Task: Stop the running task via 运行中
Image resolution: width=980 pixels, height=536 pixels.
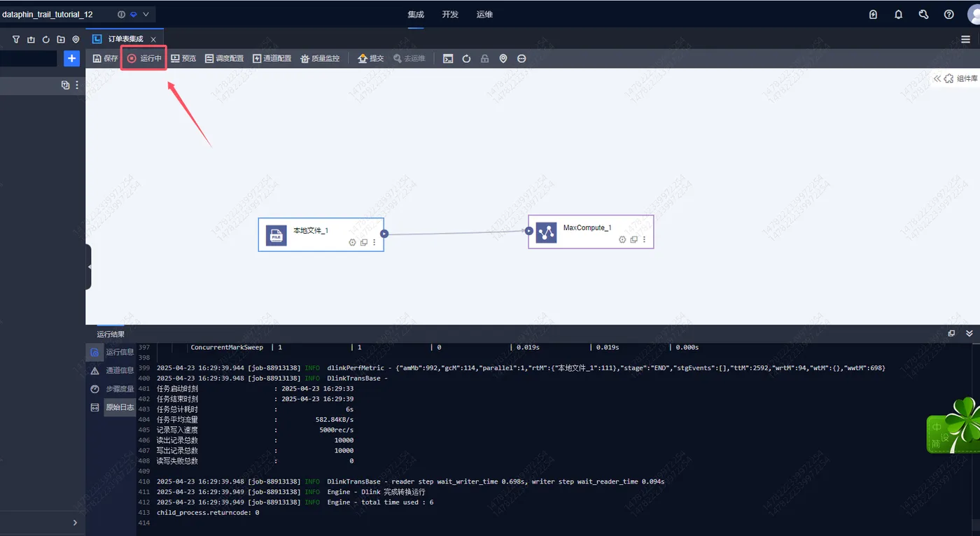Action: point(144,59)
